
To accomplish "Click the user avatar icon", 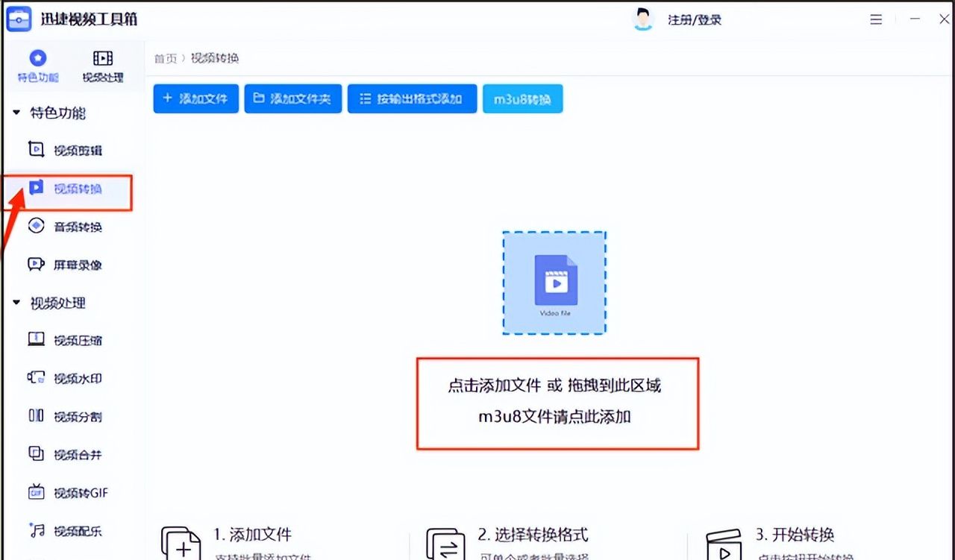I will click(x=642, y=19).
